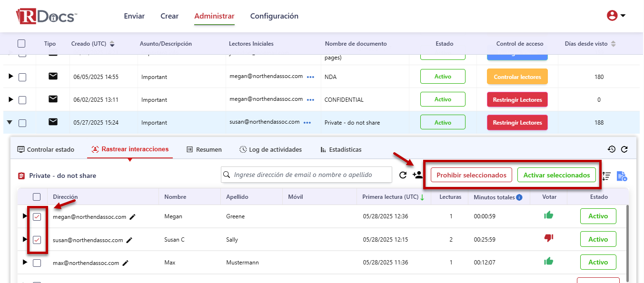Click the red thumbs-down vote for Susan
The width and height of the screenshot is (644, 283).
click(x=549, y=238)
